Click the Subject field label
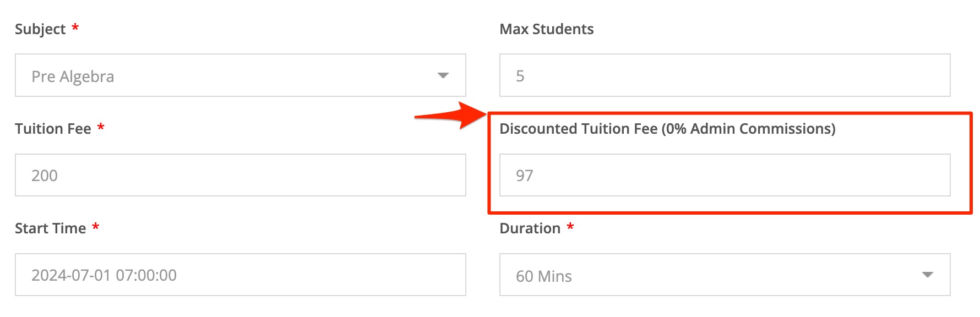Image resolution: width=980 pixels, height=317 pixels. click(x=40, y=29)
